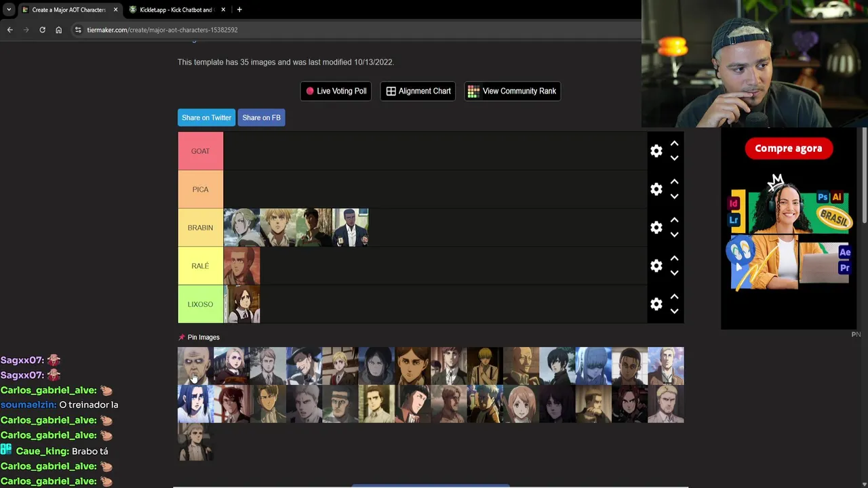Viewport: 868px width, 488px height.
Task: Open PICA tier row settings gear
Action: [x=656, y=189]
